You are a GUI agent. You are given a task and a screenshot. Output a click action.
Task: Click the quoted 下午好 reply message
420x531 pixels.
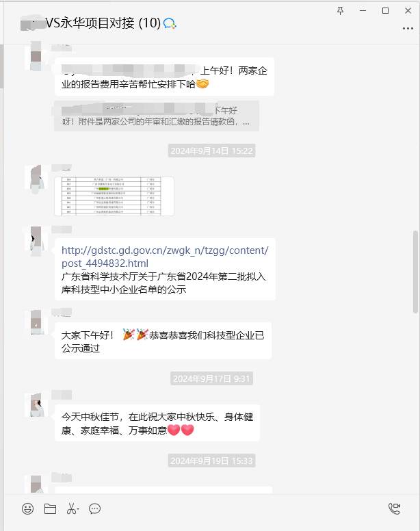(157, 116)
